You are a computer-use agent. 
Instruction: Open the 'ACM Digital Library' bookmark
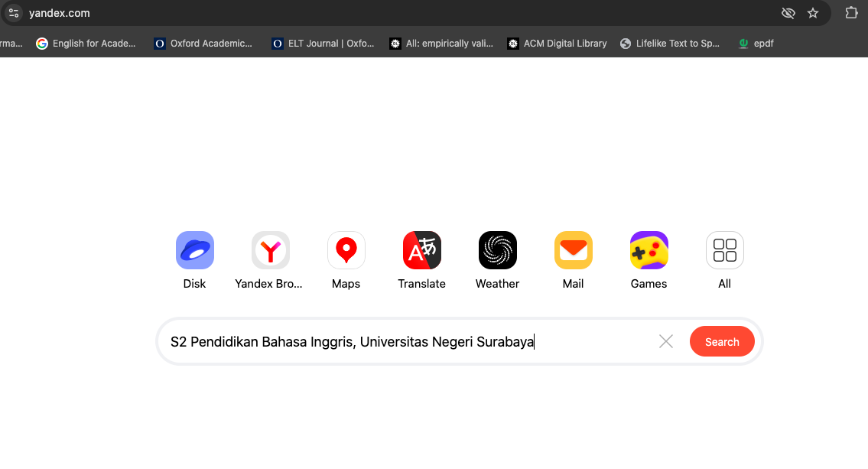(x=557, y=44)
